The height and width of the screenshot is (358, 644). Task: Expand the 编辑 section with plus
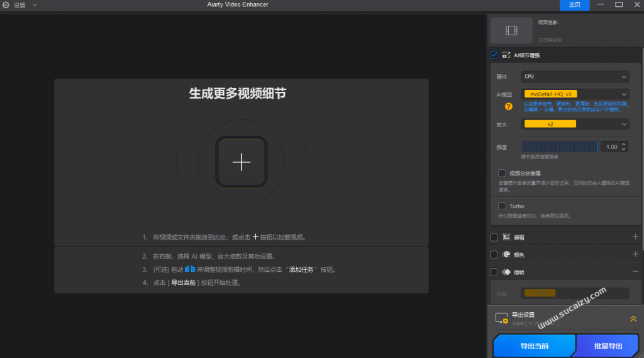(x=635, y=237)
